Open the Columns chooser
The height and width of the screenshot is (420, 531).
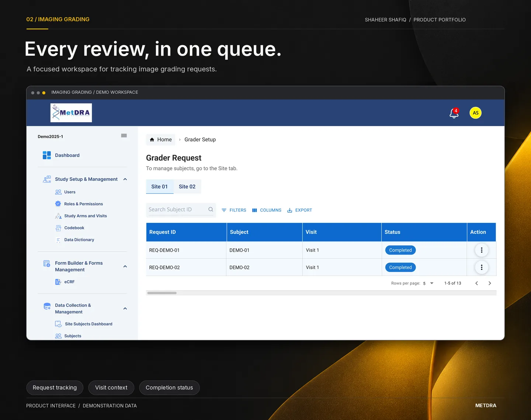[267, 210]
